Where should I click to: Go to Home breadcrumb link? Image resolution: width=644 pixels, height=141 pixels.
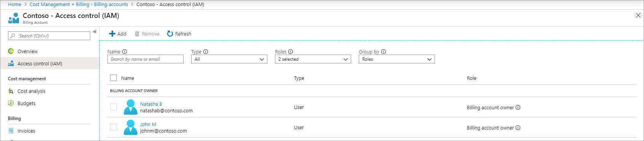point(14,5)
